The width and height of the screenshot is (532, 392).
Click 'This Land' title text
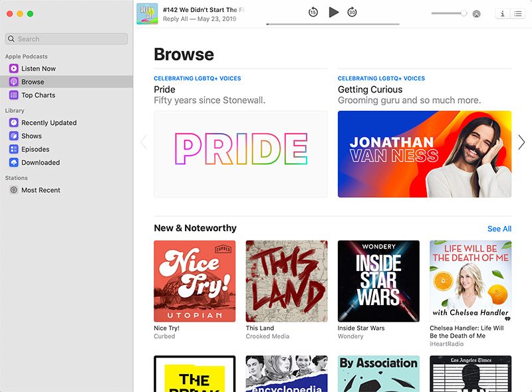(260, 328)
